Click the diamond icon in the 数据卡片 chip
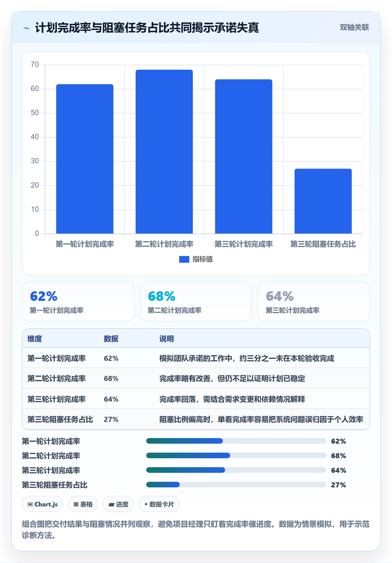The image size is (392, 563). [146, 504]
